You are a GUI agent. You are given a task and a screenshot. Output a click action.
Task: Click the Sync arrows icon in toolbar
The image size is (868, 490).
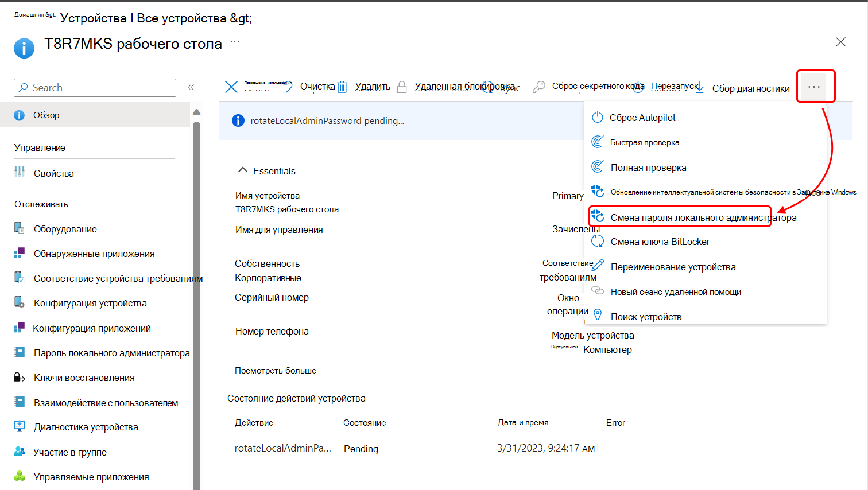pos(488,87)
